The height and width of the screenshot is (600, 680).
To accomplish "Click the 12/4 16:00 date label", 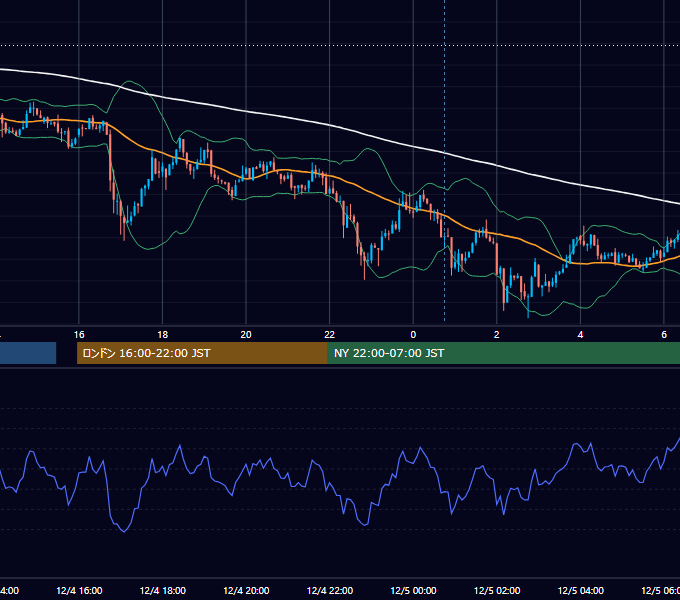I will 79,590.
